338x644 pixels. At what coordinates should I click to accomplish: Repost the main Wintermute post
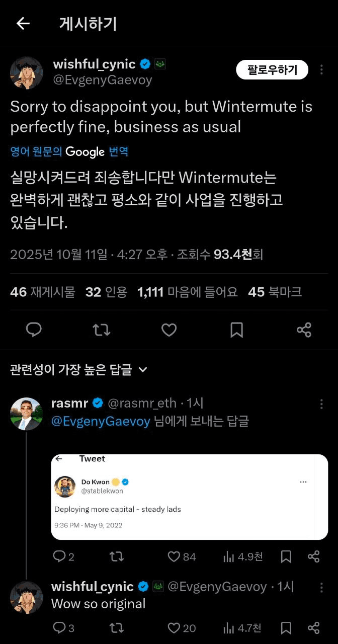coord(102,330)
